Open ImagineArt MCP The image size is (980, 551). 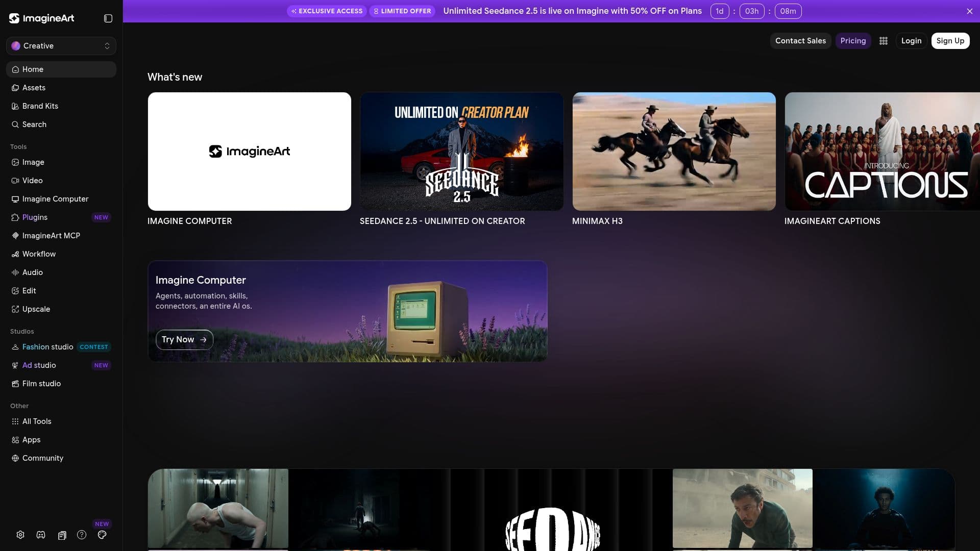coord(61,236)
